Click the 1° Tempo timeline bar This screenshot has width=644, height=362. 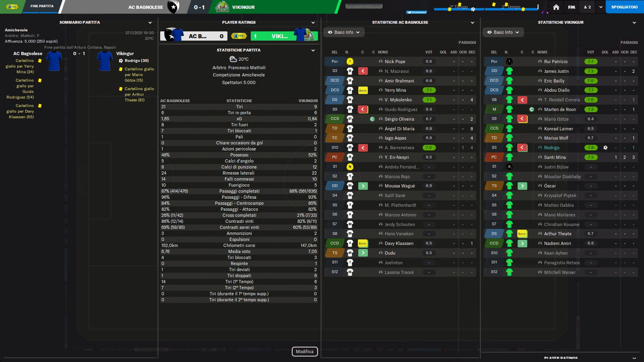458,8
